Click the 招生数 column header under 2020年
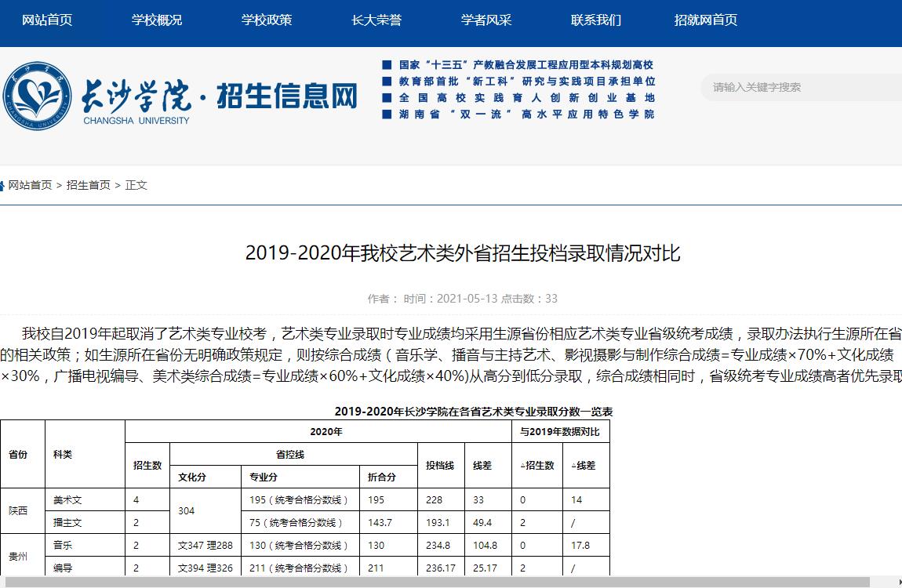This screenshot has width=902, height=588. (147, 466)
